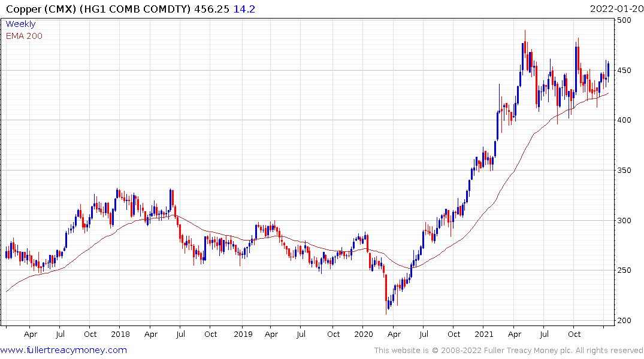Click the '2018' year label on time axis
Image resolution: width=644 pixels, height=359 pixels.
click(x=120, y=334)
